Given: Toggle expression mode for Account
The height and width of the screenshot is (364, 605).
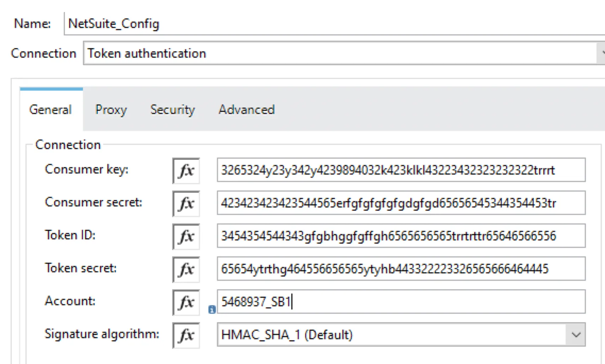Looking at the screenshot, I should tap(186, 302).
